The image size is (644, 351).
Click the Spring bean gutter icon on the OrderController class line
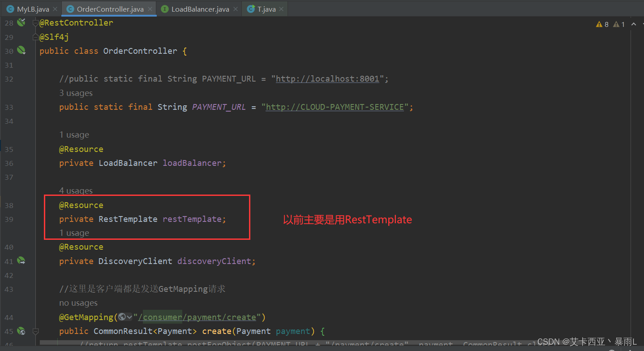(21, 50)
